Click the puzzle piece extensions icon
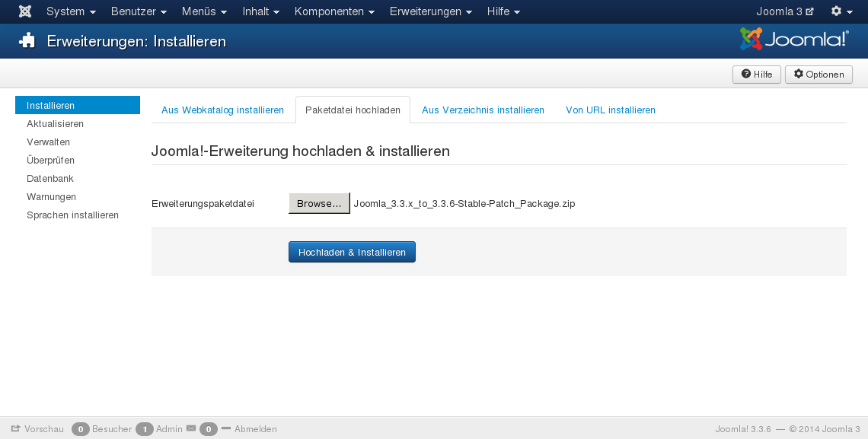868x439 pixels. point(27,41)
